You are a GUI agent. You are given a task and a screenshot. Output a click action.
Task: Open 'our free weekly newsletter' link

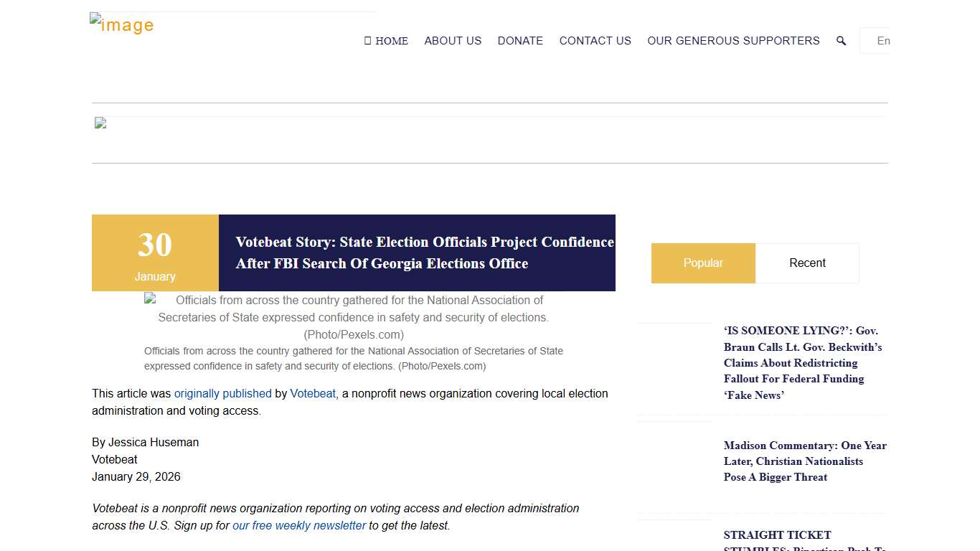click(299, 526)
